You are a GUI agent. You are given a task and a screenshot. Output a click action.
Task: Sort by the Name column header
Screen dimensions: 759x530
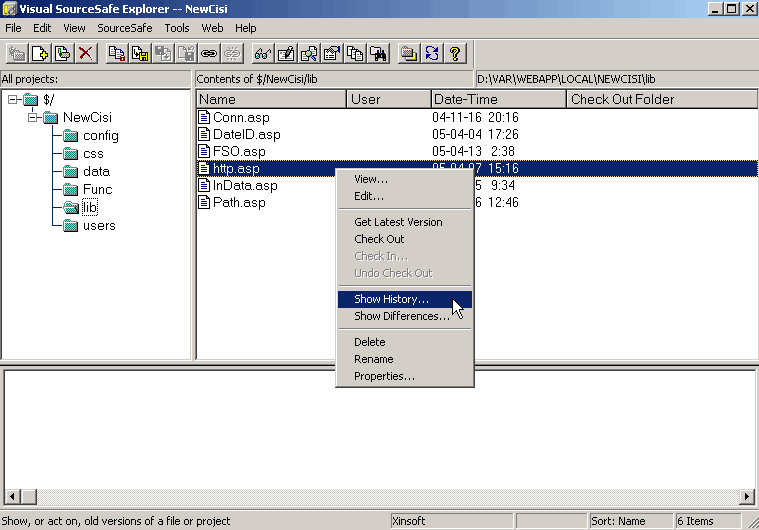[272, 99]
